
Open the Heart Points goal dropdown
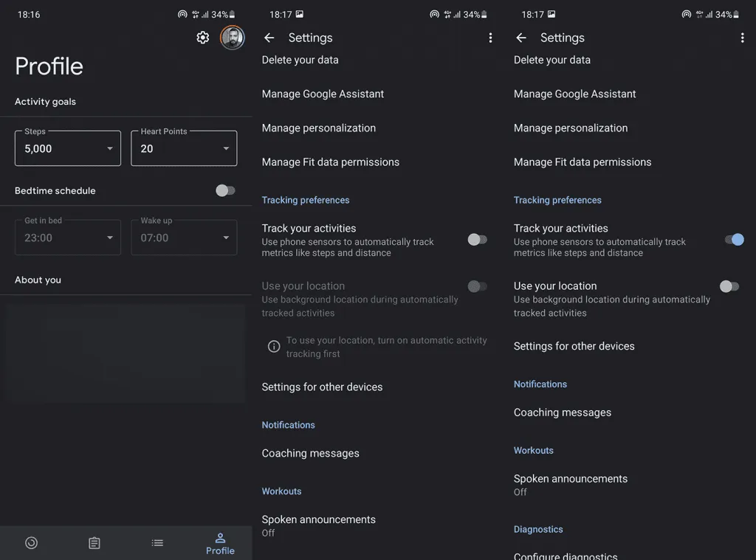tap(184, 148)
